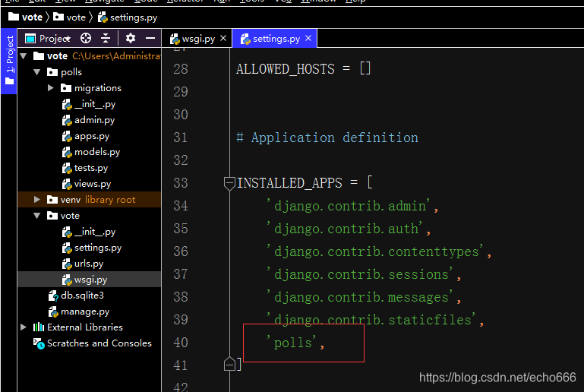584x392 pixels.
Task: Click the migrations folder icon
Action: (66, 88)
